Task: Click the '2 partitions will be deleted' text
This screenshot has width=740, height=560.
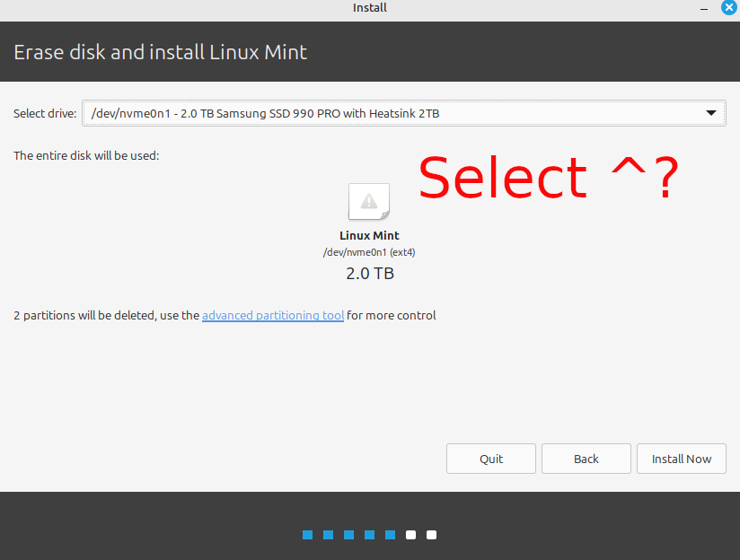Action: click(x=85, y=315)
